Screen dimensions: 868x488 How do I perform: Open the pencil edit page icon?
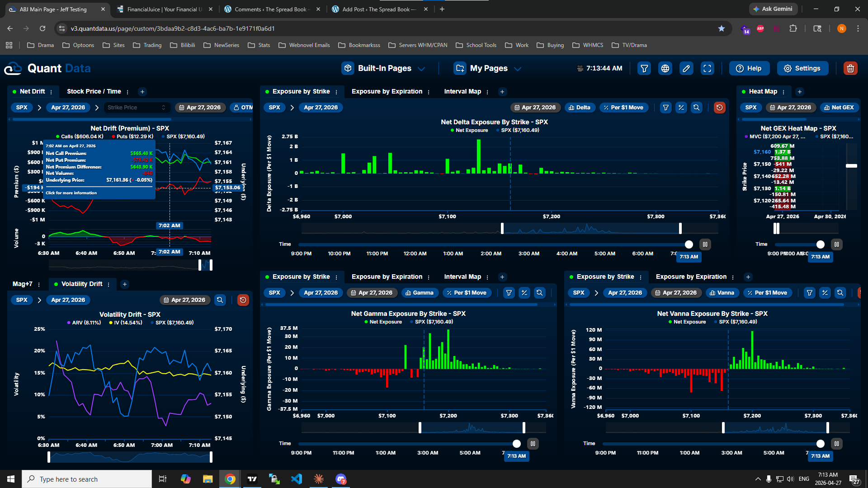coord(686,68)
